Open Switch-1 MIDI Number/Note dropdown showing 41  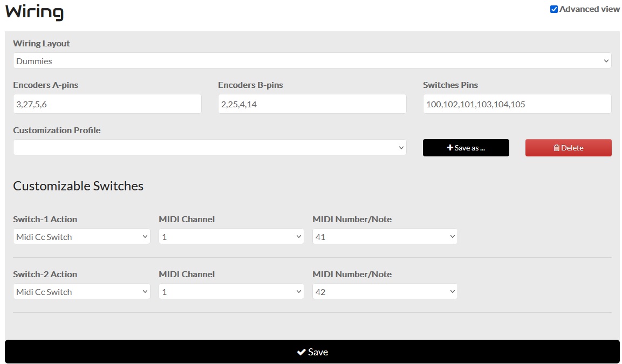pyautogui.click(x=385, y=237)
